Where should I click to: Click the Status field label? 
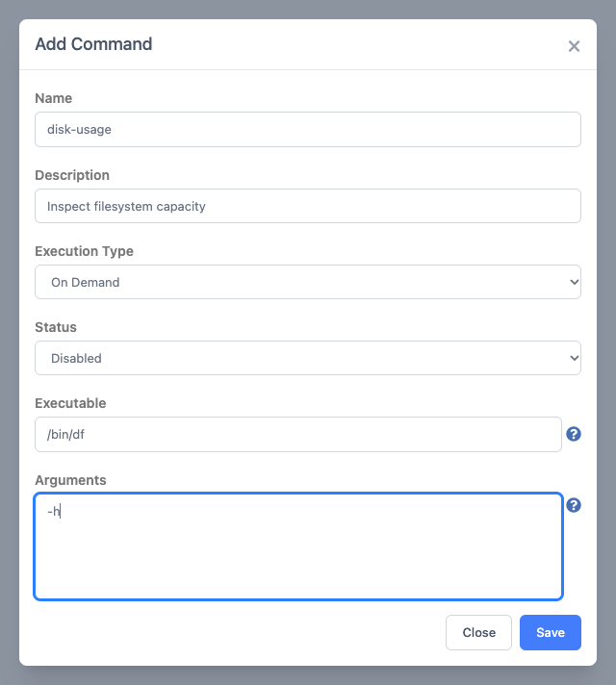tap(56, 327)
